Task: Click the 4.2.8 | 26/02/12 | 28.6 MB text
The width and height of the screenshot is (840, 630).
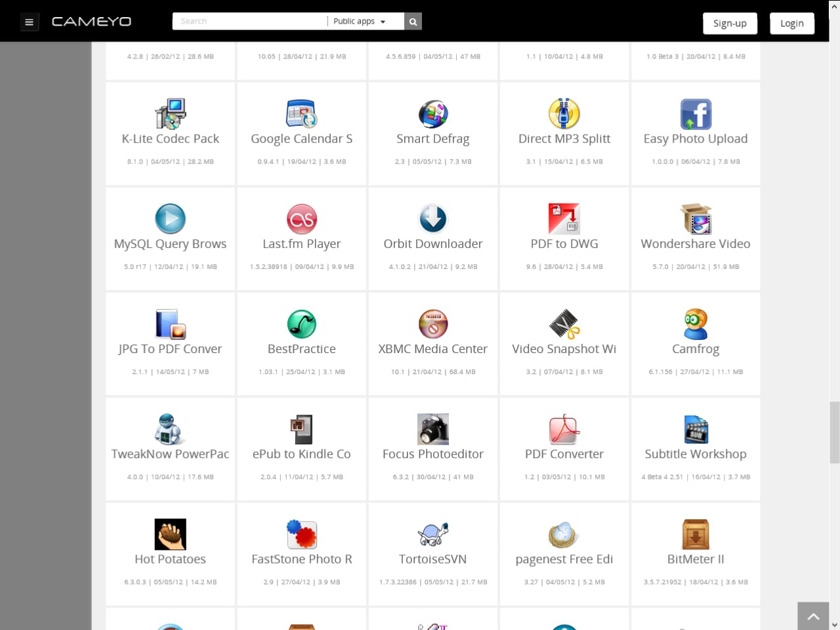Action: coord(171,56)
